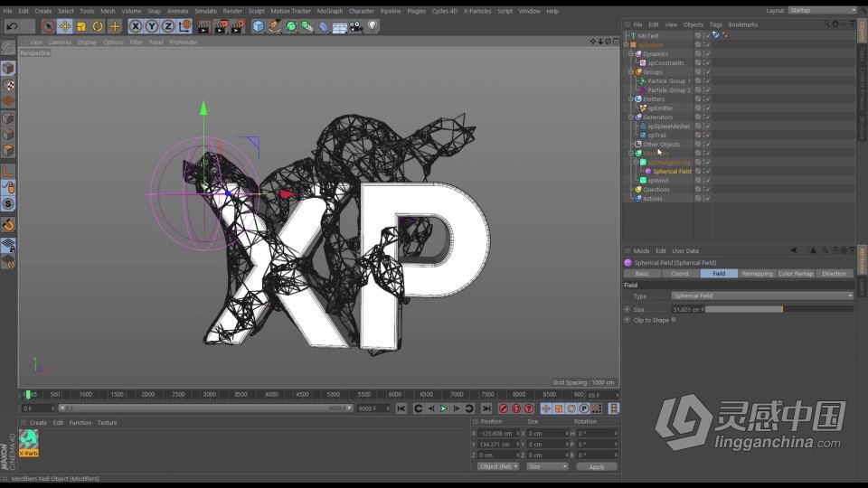Viewport: 868px width, 488px height.
Task: Toggle the Size animation radio dot
Action: (627, 309)
